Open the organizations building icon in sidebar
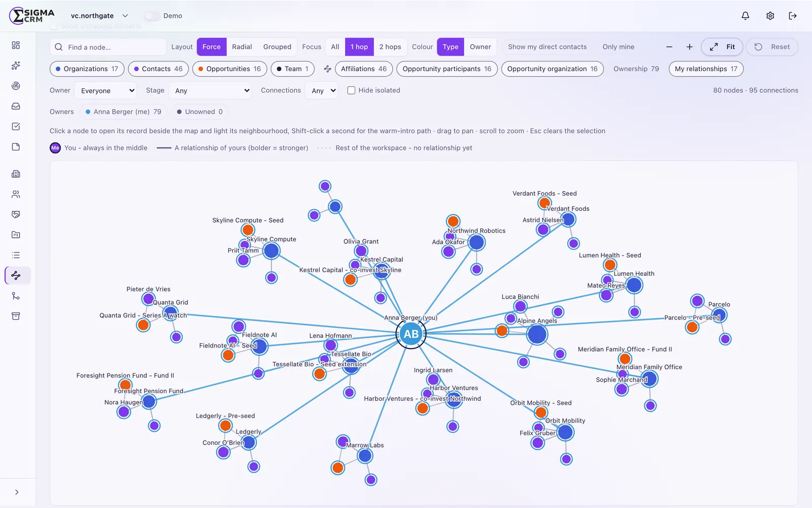 point(16,174)
